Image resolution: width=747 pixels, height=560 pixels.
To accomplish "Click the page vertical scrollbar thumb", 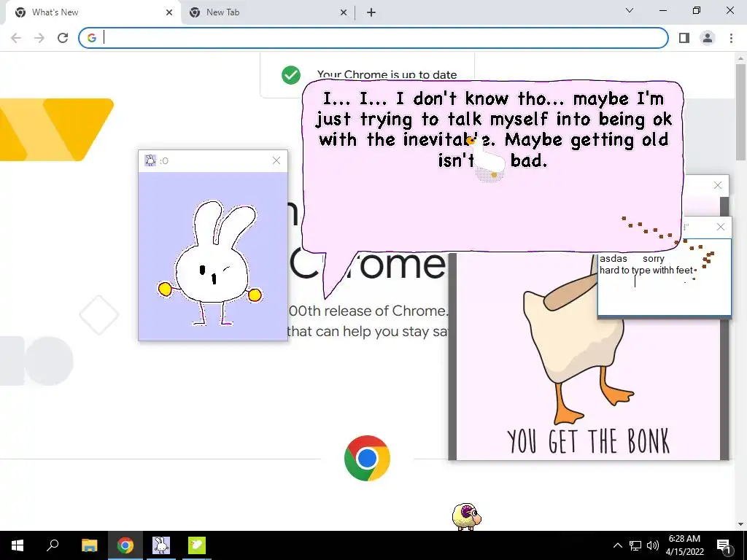I will pyautogui.click(x=740, y=112).
